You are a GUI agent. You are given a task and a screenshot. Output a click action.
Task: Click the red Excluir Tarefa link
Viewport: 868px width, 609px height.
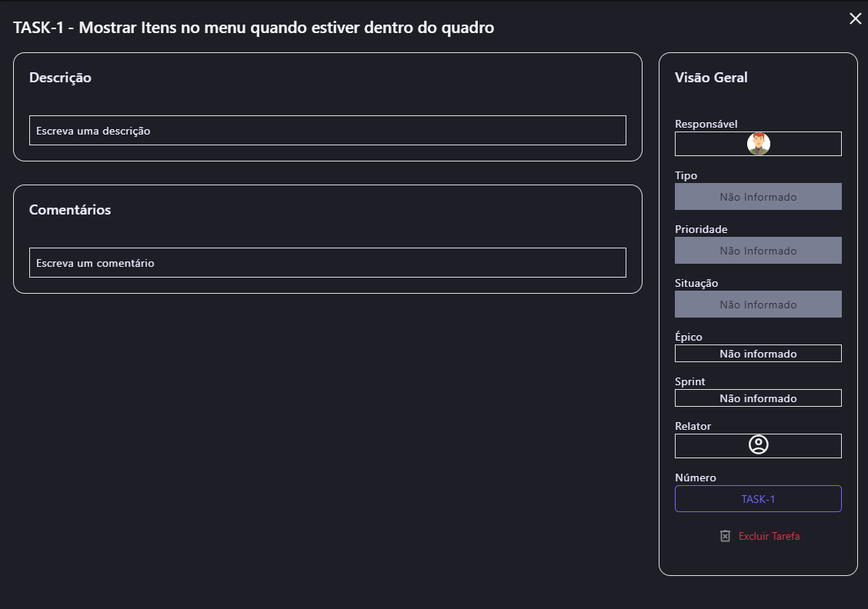tap(769, 536)
